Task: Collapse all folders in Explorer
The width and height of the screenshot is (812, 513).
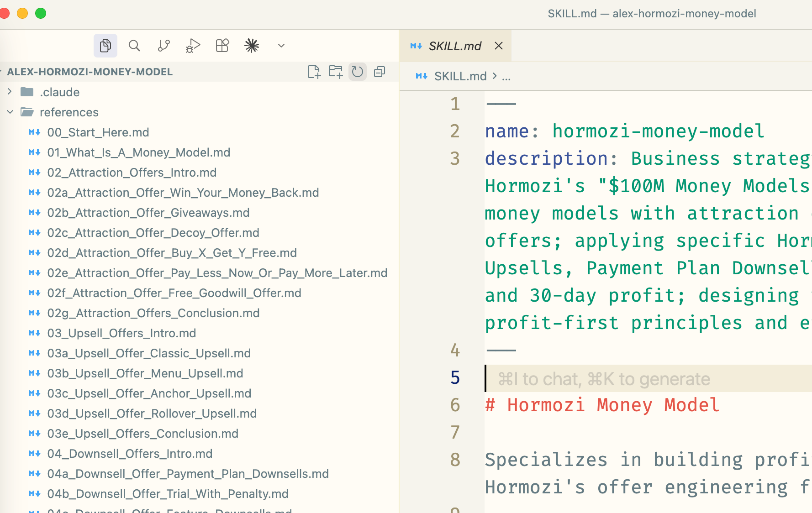Action: click(380, 72)
